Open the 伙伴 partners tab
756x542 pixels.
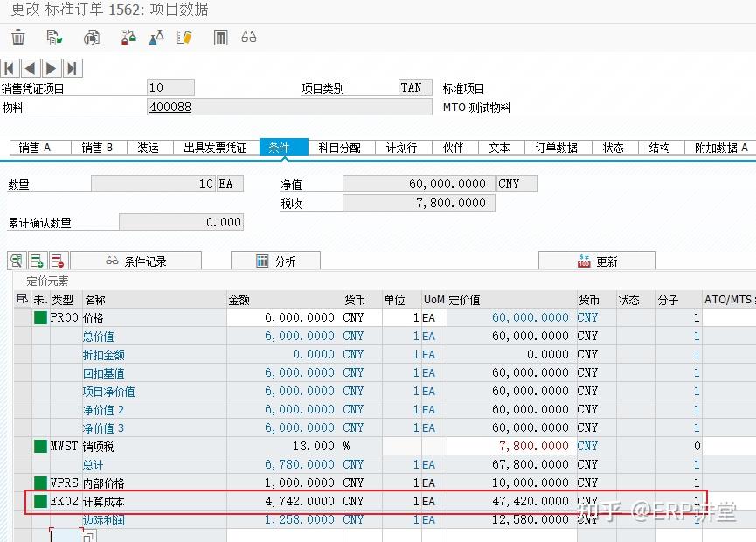(x=454, y=148)
